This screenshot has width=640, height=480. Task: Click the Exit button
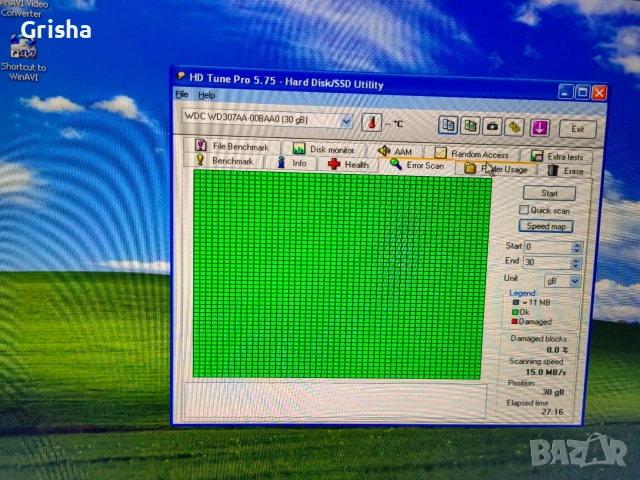[x=578, y=129]
